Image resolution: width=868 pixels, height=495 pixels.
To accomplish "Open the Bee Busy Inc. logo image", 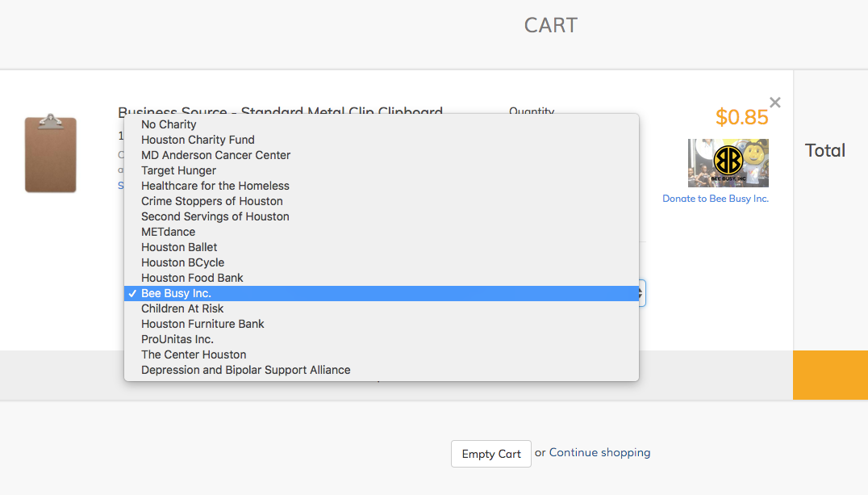I will (728, 163).
